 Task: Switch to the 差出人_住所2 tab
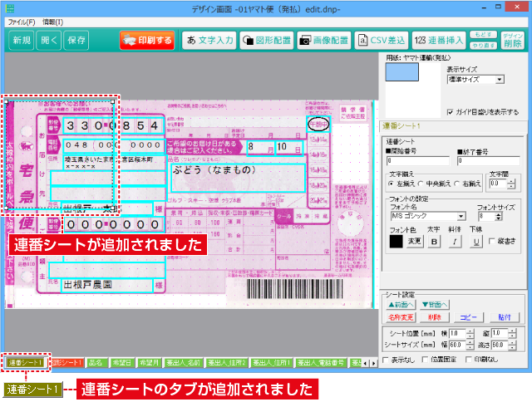(x=227, y=363)
